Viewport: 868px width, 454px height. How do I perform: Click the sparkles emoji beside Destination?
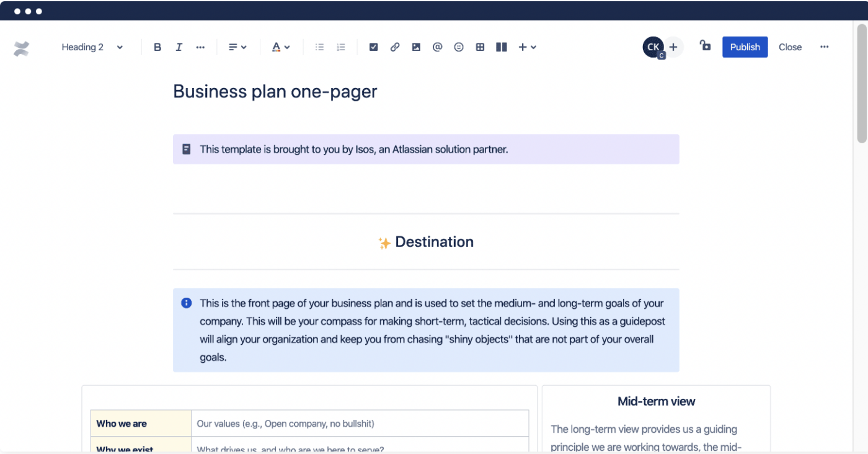tap(384, 243)
